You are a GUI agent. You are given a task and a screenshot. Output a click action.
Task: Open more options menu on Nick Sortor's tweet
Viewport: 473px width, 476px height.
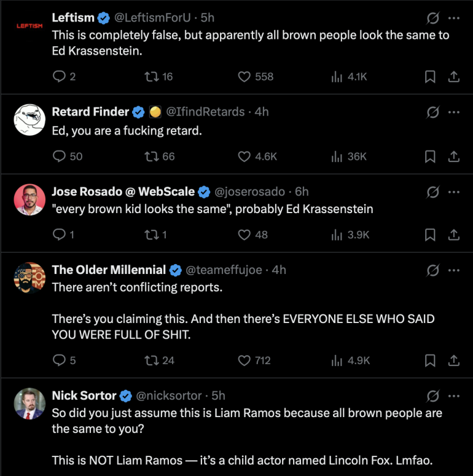pyautogui.click(x=454, y=396)
